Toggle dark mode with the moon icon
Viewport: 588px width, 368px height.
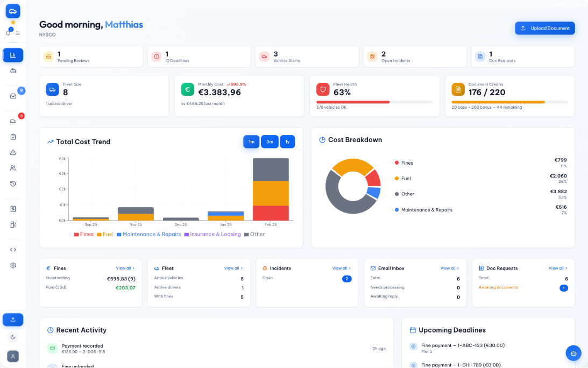click(x=13, y=336)
